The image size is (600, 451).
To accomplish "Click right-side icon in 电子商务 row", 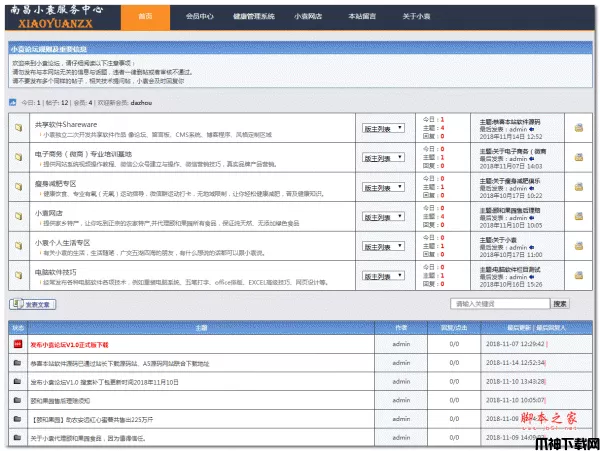I will pos(579,157).
